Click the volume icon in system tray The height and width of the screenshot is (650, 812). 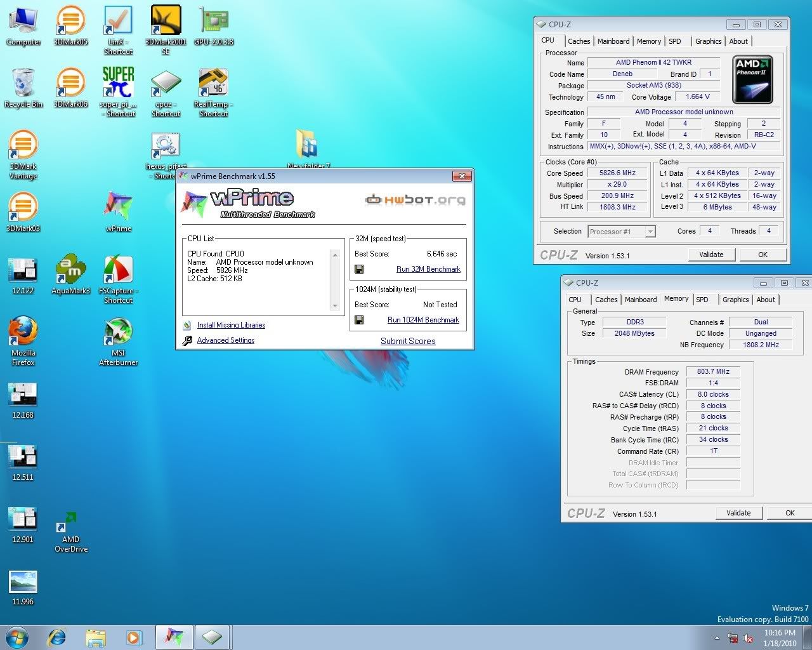[x=748, y=638]
